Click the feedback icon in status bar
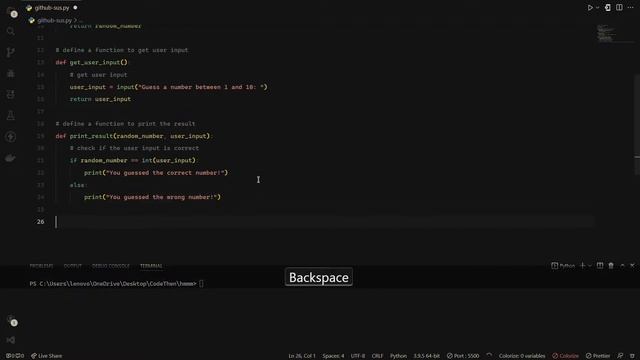The height and width of the screenshot is (360, 640). (x=620, y=356)
